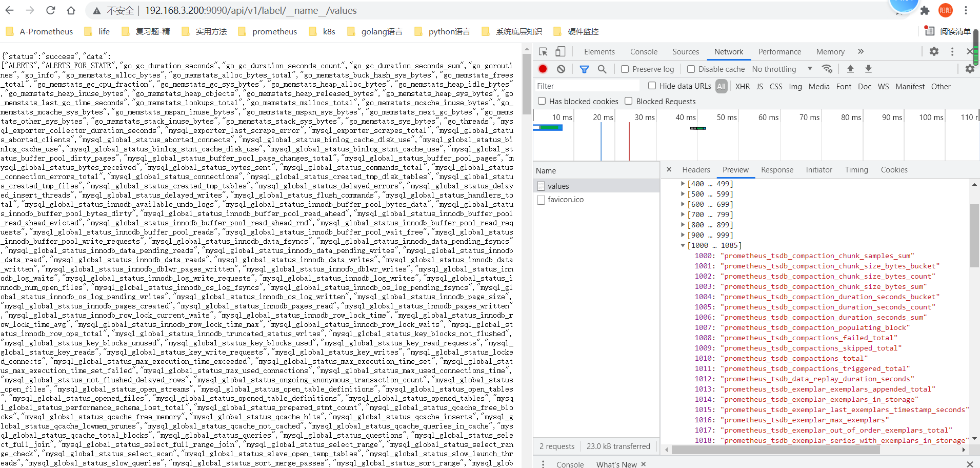Open the Timing tab of the request
This screenshot has width=980, height=468.
856,169
